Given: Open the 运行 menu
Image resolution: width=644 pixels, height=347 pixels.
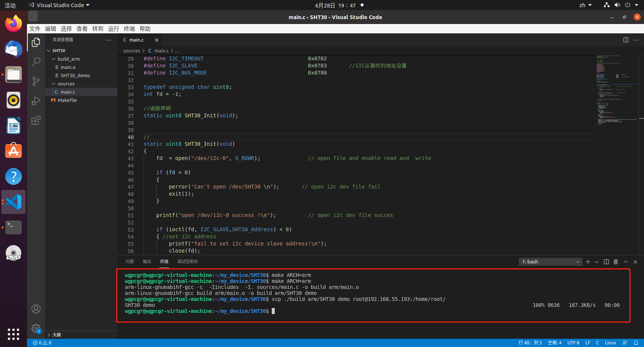Looking at the screenshot, I should coord(114,29).
